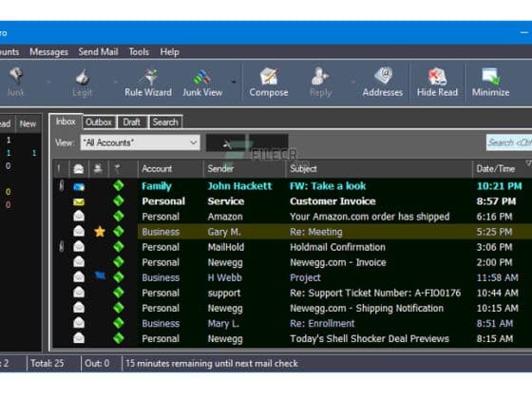Click the John Hackett sender cell
The image size is (532, 399).
click(239, 186)
